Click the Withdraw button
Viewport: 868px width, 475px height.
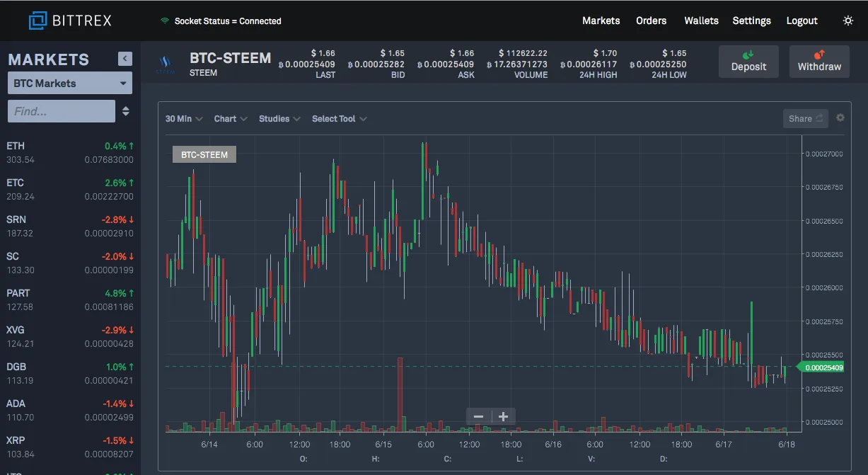tap(819, 61)
